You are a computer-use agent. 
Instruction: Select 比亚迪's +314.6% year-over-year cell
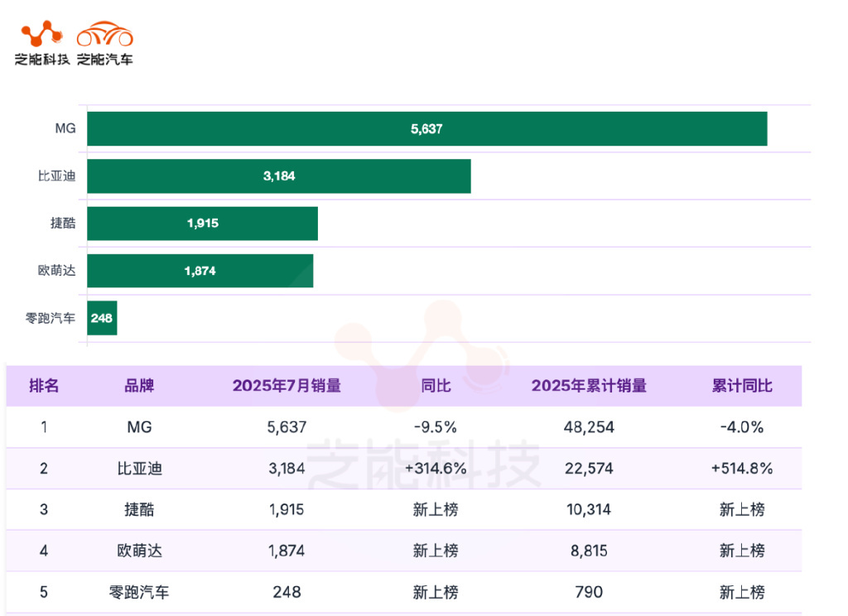(x=436, y=469)
